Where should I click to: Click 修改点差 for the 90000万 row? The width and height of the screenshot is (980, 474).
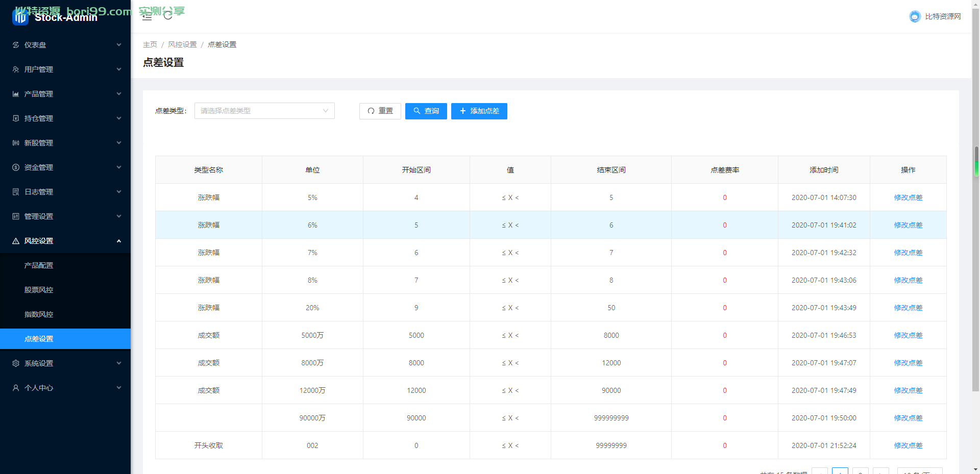click(x=908, y=418)
